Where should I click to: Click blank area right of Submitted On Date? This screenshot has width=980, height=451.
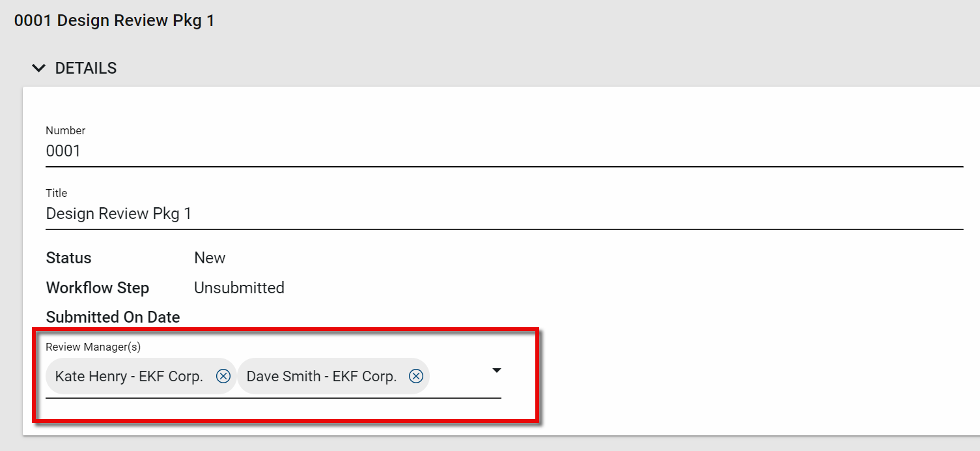coord(456,317)
